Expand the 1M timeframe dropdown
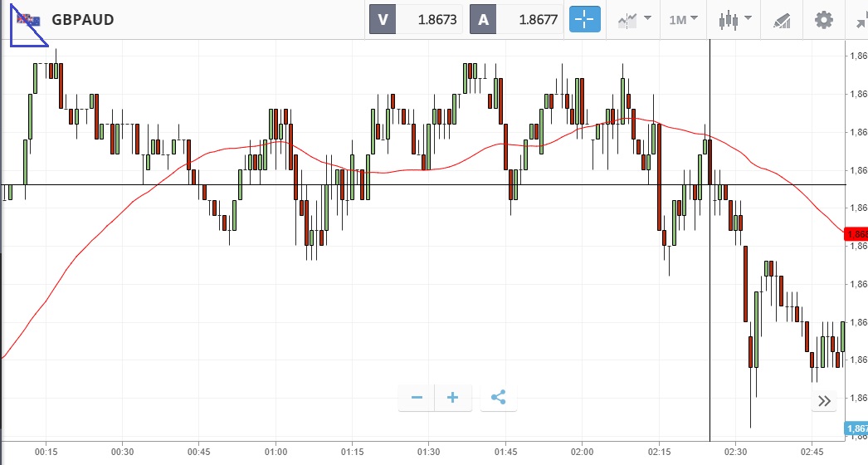Image resolution: width=868 pixels, height=465 pixels. (684, 20)
